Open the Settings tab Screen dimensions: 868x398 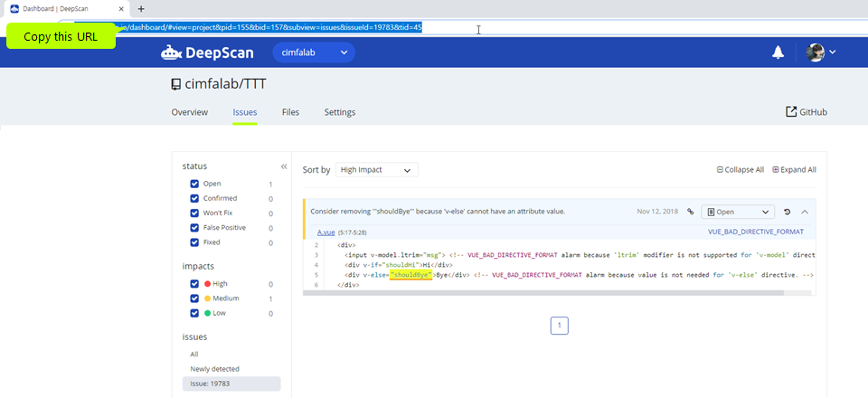click(x=340, y=112)
